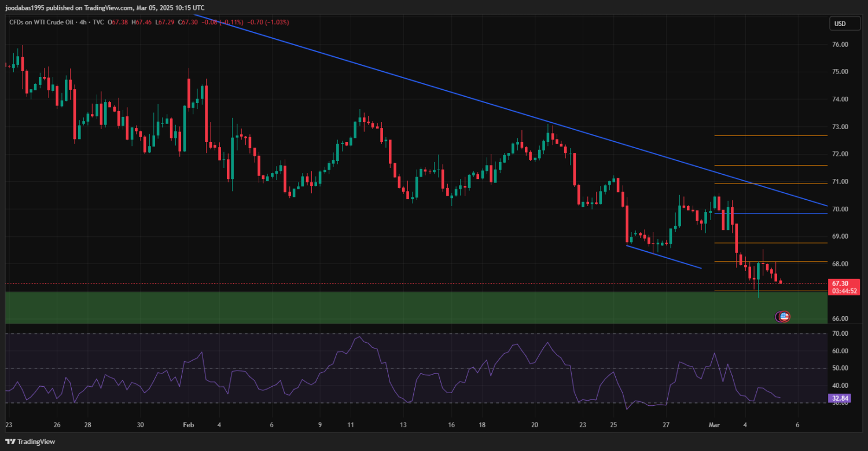Image resolution: width=868 pixels, height=451 pixels.
Task: Click the US flag economic event icon
Action: tap(784, 316)
